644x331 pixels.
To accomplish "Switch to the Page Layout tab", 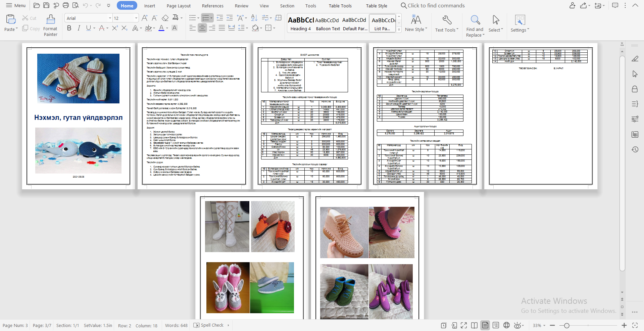I will (x=179, y=6).
